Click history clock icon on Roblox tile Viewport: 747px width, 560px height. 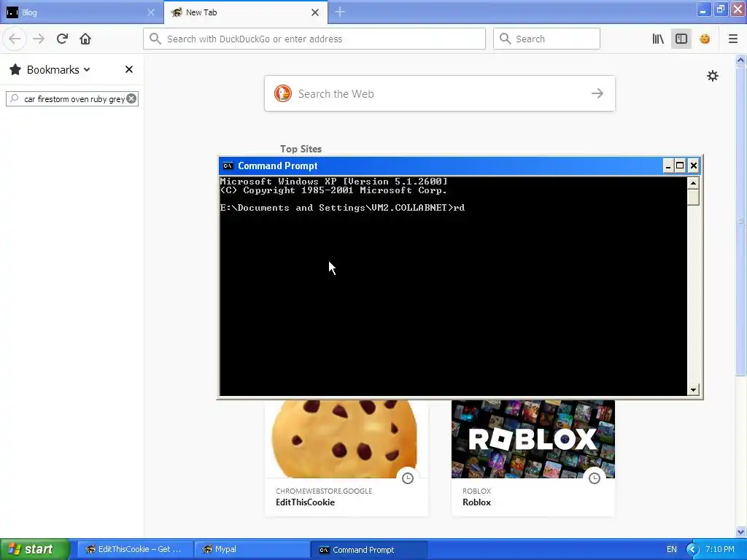[594, 478]
